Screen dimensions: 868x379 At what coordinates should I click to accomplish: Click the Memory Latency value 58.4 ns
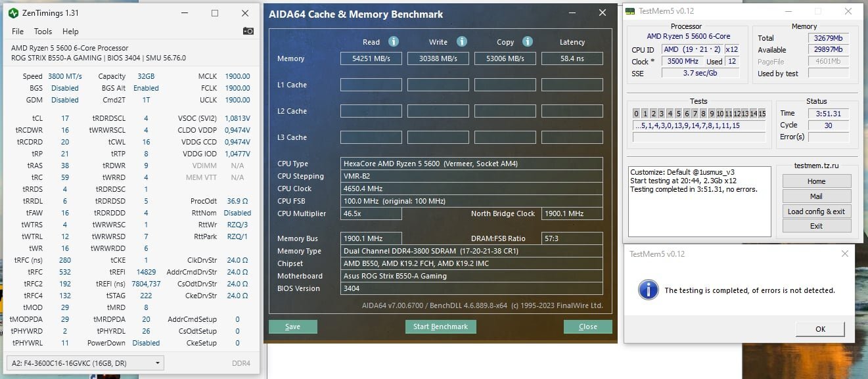[572, 58]
